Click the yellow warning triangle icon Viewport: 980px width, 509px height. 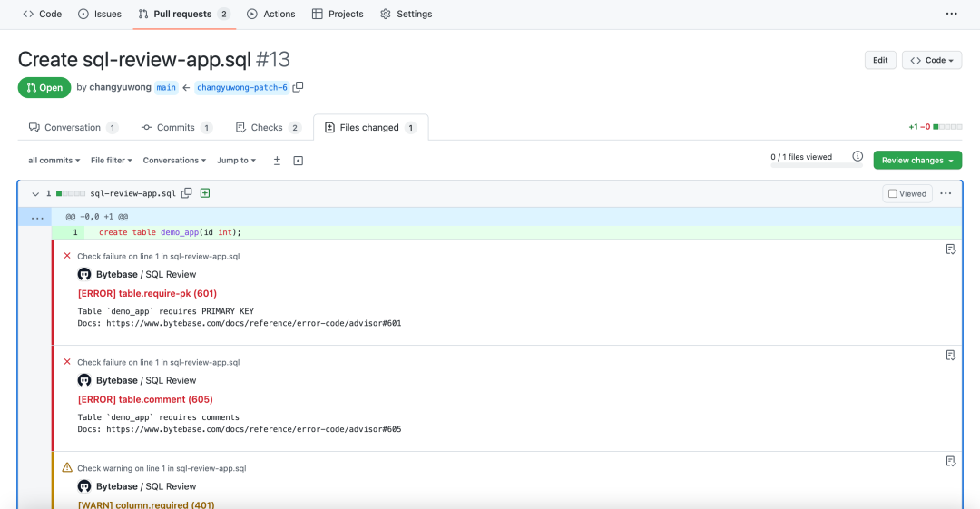click(x=67, y=468)
